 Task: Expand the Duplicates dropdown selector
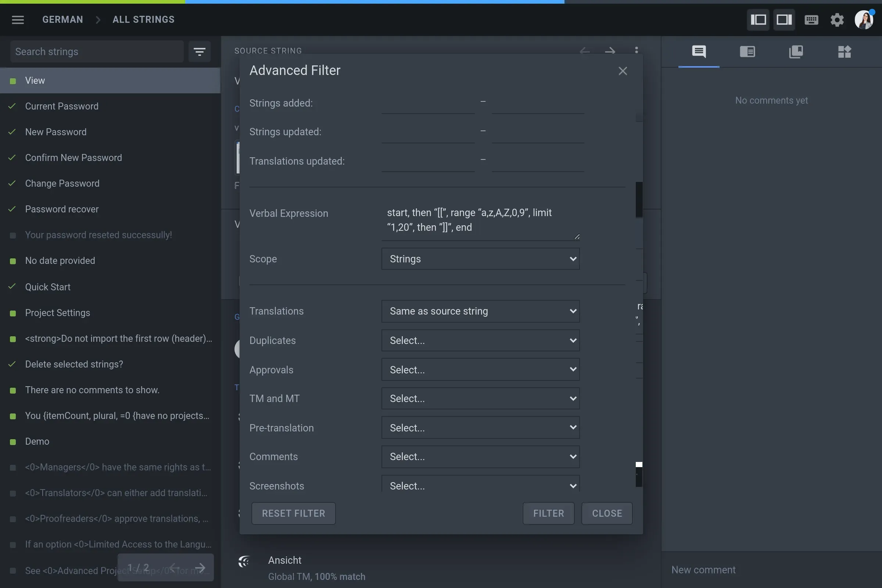click(x=480, y=340)
